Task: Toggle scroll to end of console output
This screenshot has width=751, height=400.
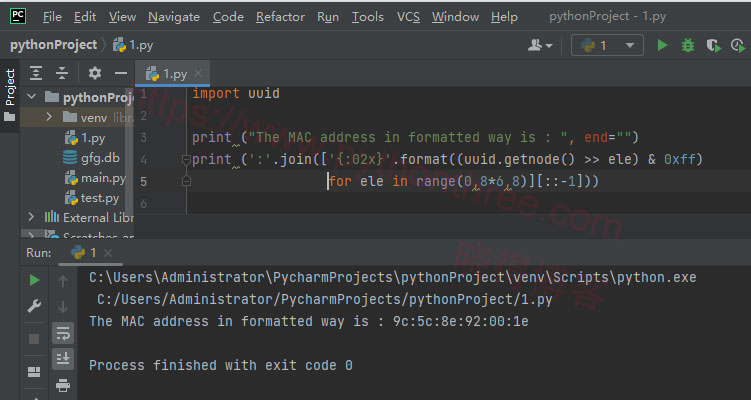Action: [x=63, y=358]
